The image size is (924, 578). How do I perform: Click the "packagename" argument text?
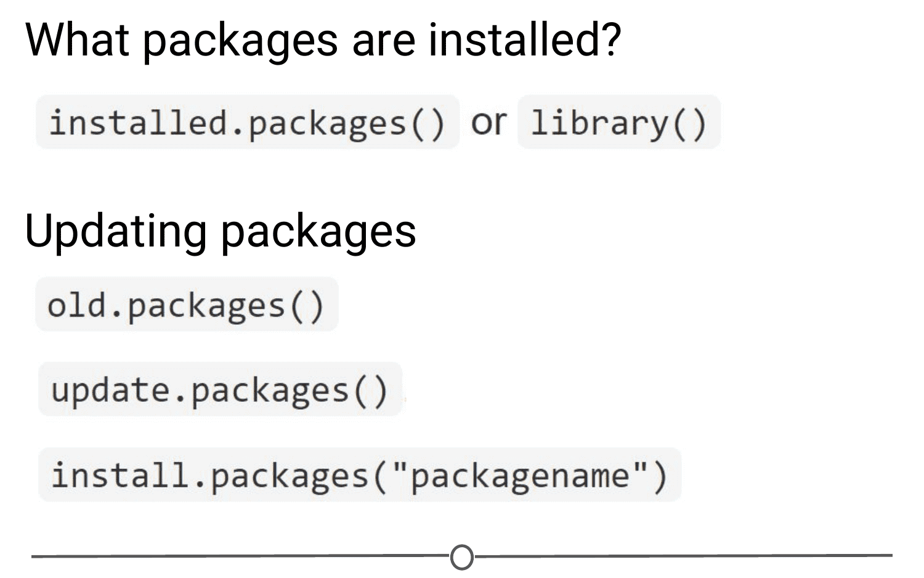(x=520, y=476)
